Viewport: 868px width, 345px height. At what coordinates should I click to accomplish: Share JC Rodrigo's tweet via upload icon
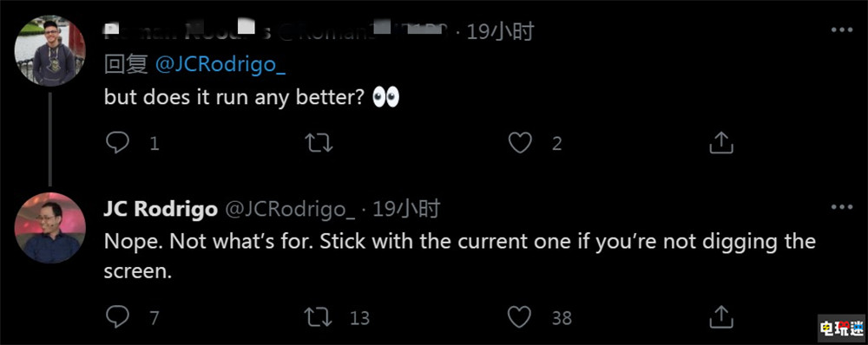point(721,316)
